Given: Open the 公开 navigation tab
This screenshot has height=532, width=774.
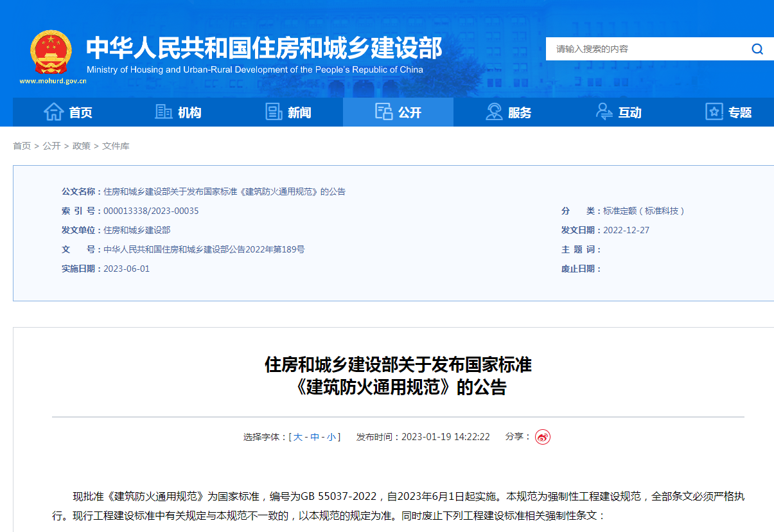Looking at the screenshot, I should [398, 112].
